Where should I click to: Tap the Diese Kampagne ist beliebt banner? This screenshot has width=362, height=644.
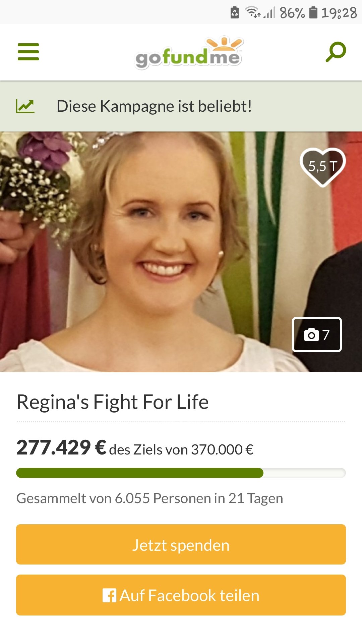click(181, 106)
